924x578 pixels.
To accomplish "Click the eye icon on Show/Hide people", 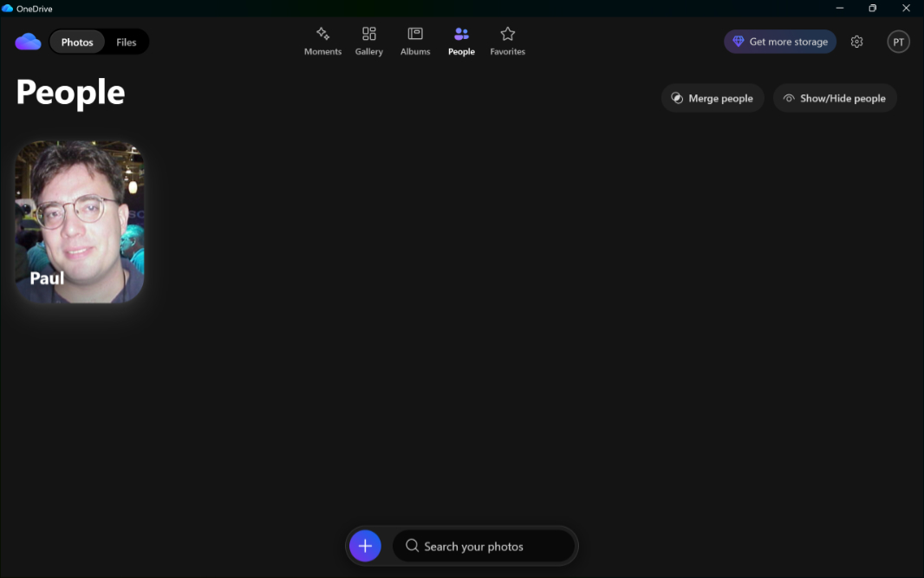I will click(x=789, y=98).
